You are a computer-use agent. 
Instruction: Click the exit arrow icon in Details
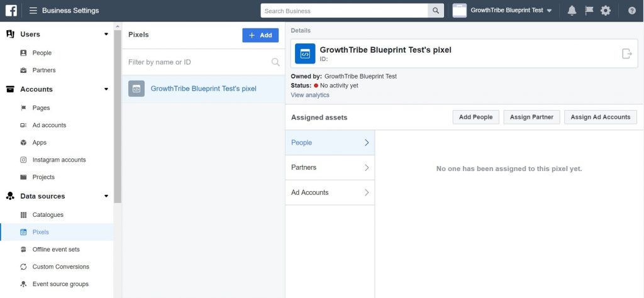coord(627,53)
